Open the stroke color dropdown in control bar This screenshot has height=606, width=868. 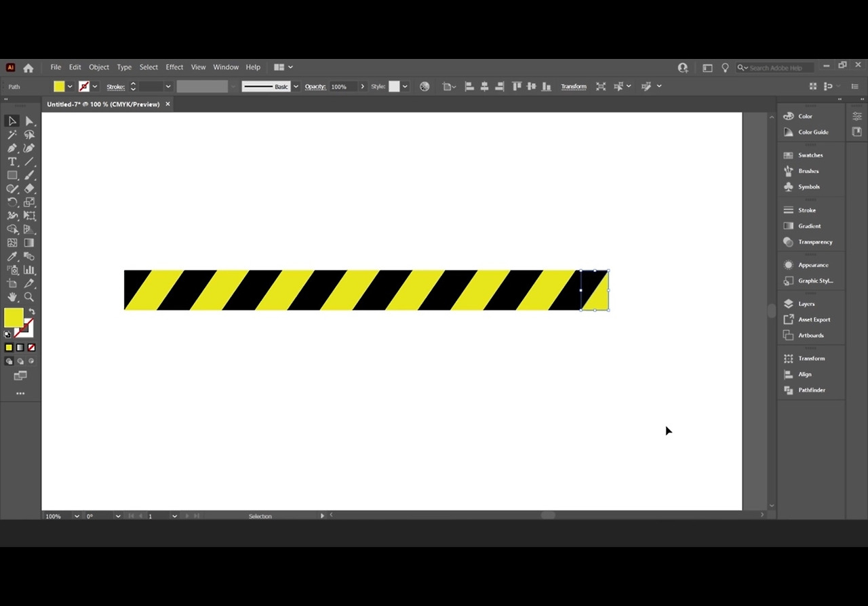95,87
